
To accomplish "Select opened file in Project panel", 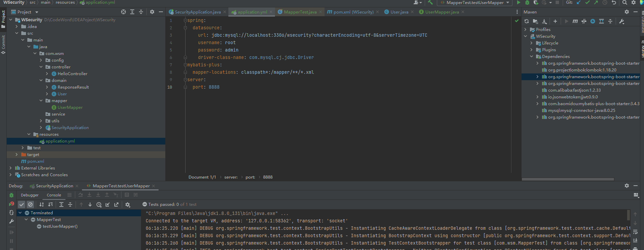I will 123,12.
